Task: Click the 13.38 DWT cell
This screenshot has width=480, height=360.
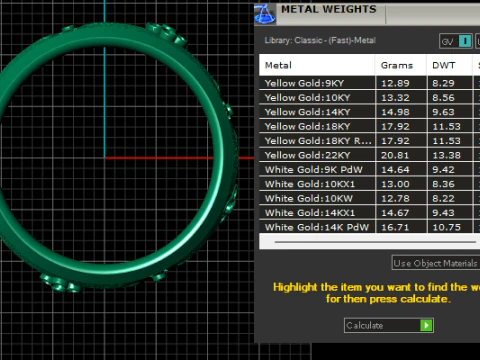Action: click(449, 155)
